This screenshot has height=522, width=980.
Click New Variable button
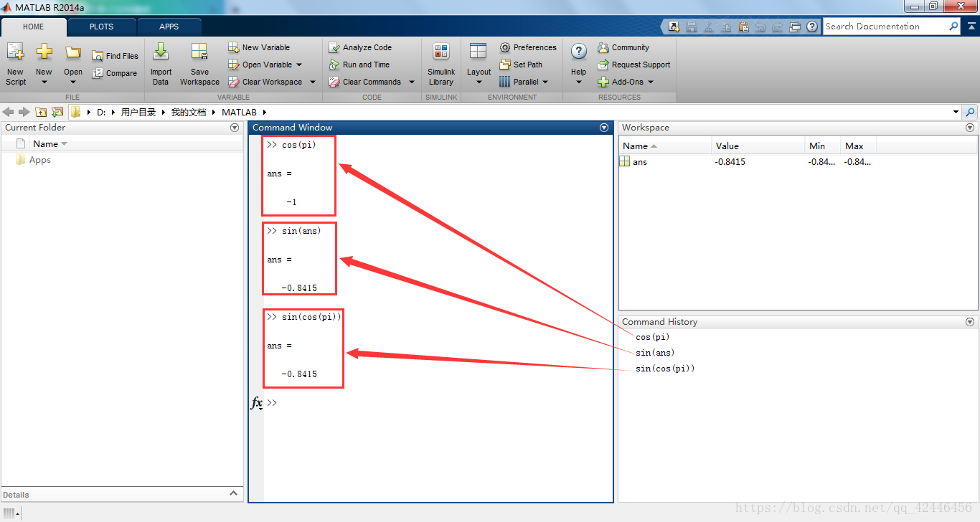click(x=259, y=47)
